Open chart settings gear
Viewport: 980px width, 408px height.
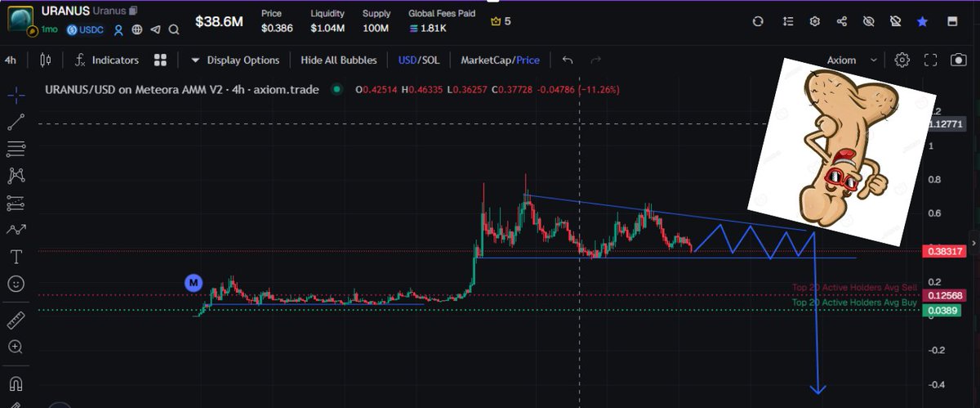(x=902, y=60)
